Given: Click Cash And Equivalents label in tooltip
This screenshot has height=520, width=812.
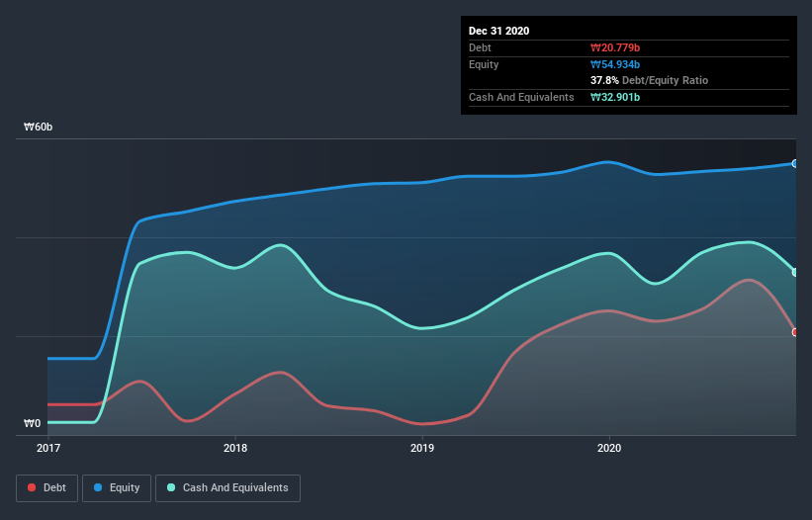Looking at the screenshot, I should coord(521,97).
